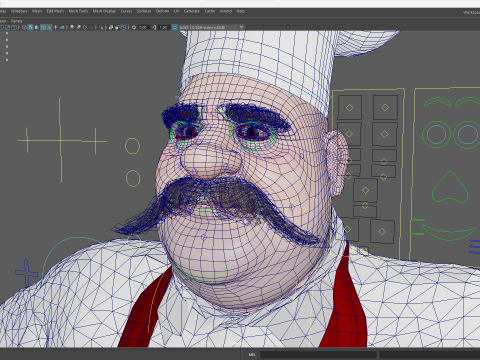Screen dimensions: 480x360
Task: Open the viewport Panels menu
Action: [16, 21]
